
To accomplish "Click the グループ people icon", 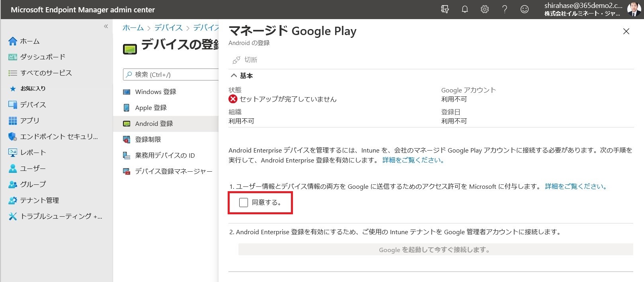I will (x=13, y=184).
